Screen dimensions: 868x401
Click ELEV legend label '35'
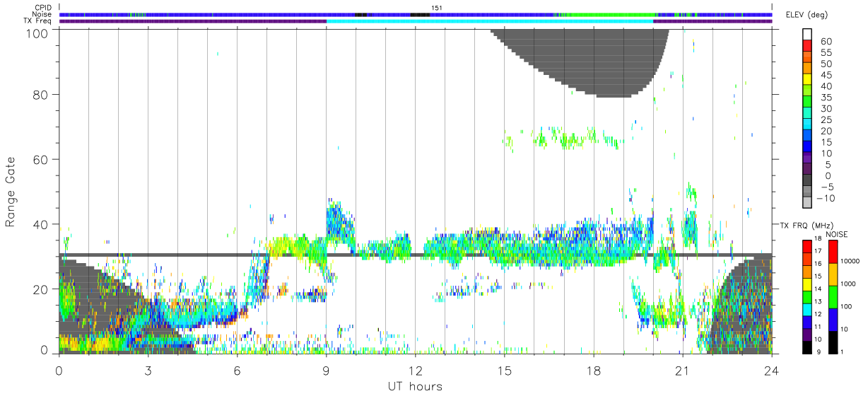(826, 98)
